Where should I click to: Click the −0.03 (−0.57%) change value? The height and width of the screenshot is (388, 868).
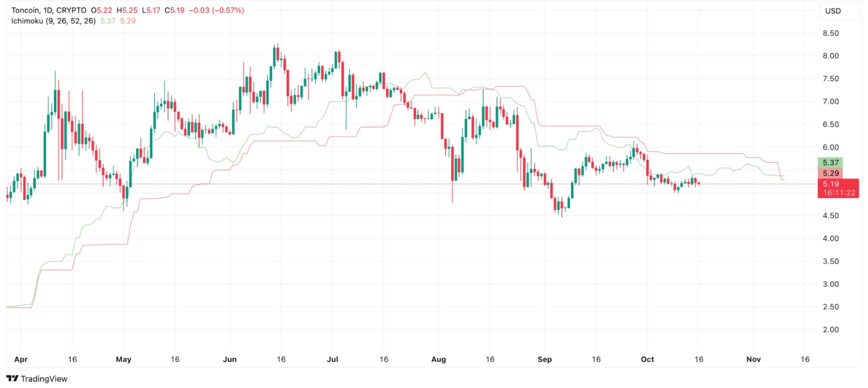click(216, 10)
